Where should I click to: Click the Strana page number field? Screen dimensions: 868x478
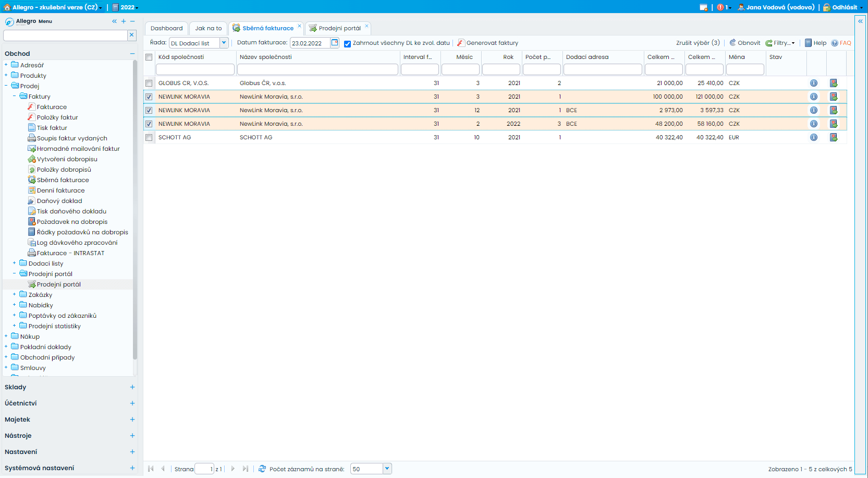204,469
